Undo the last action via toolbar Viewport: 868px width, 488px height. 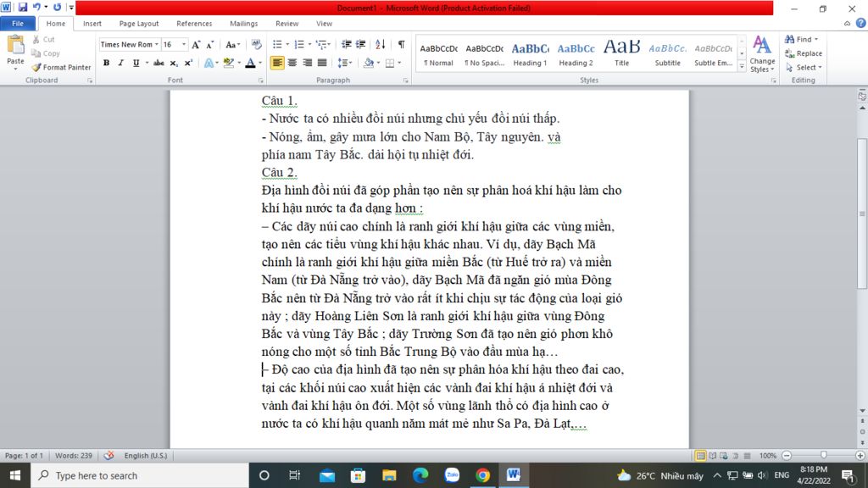click(36, 7)
